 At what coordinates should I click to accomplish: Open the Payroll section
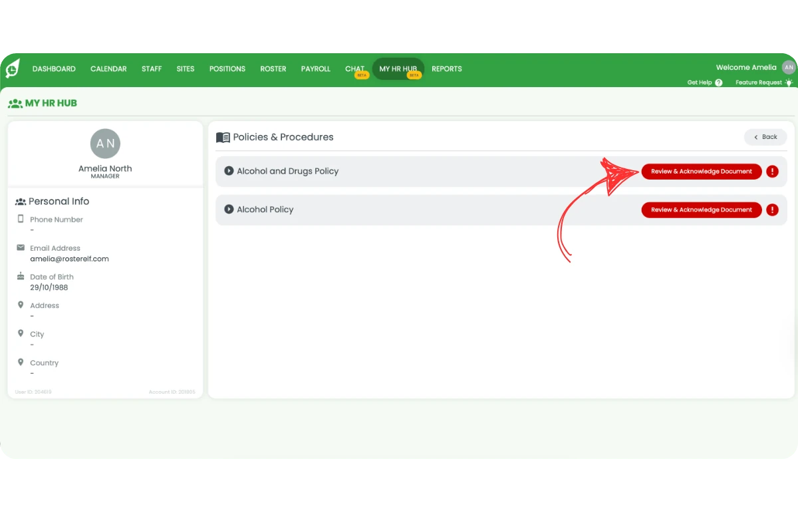pyautogui.click(x=316, y=68)
